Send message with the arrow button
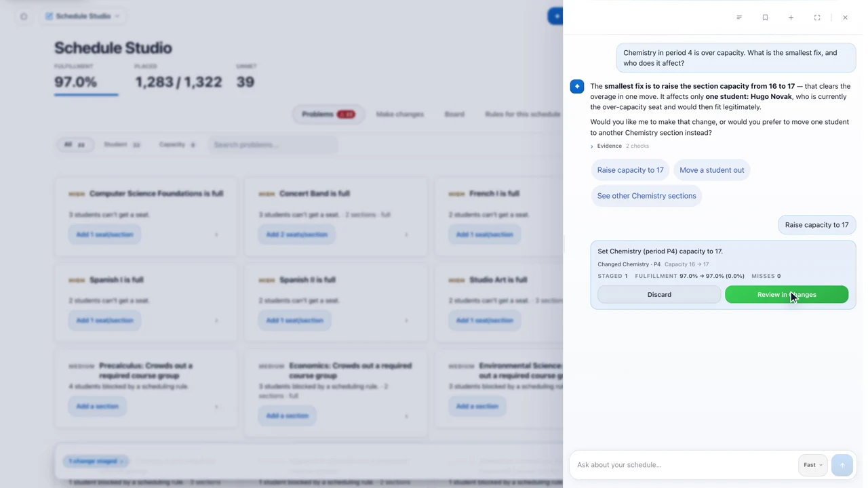This screenshot has height=488, width=868. pyautogui.click(x=842, y=465)
